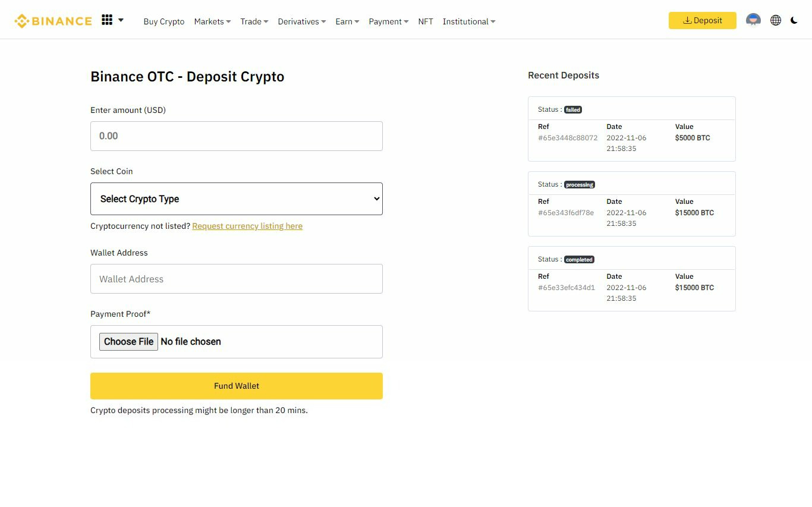
Task: Click the Binance logo
Action: click(x=53, y=21)
